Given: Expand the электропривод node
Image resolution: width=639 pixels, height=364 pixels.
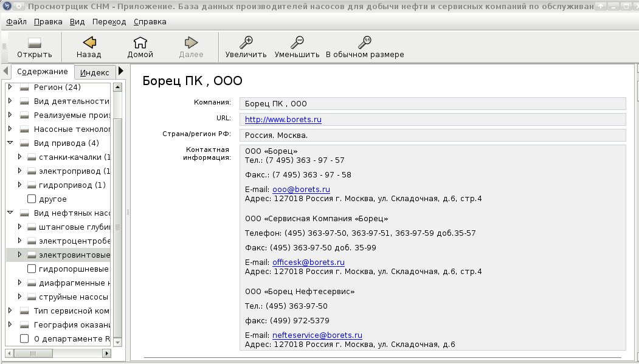Looking at the screenshot, I should 19,171.
